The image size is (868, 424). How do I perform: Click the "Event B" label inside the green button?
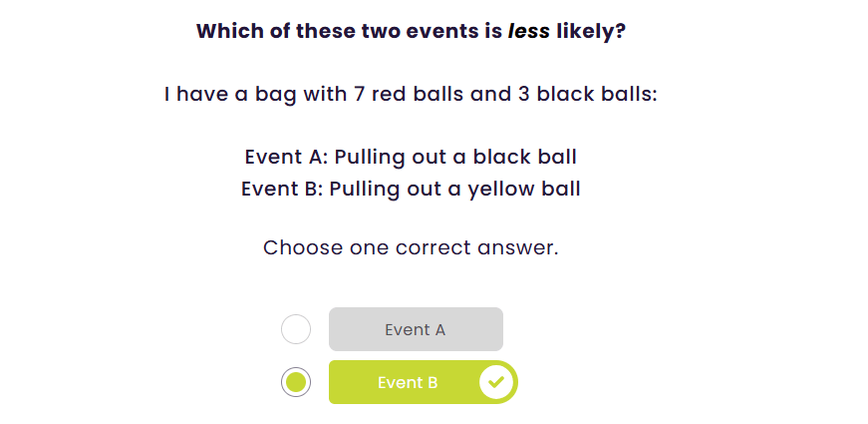point(408,382)
